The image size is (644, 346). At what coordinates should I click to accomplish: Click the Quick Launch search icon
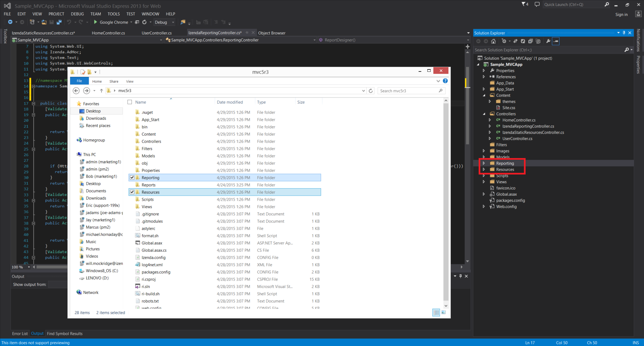[606, 4]
